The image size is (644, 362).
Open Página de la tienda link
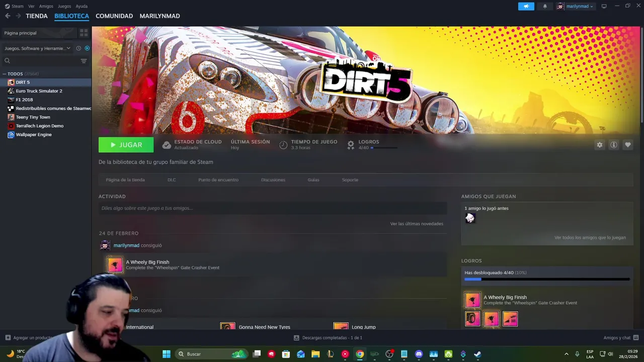tap(125, 179)
